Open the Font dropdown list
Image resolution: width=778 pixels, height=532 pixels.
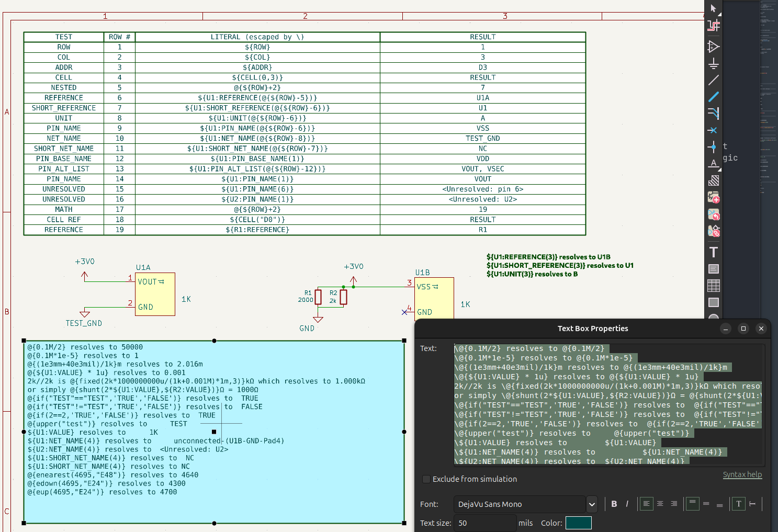point(592,504)
